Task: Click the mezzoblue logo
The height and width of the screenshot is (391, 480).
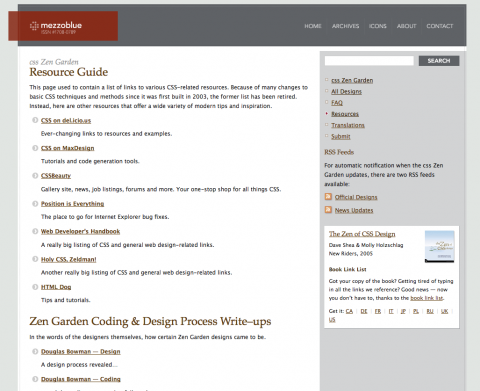Action: [x=63, y=26]
